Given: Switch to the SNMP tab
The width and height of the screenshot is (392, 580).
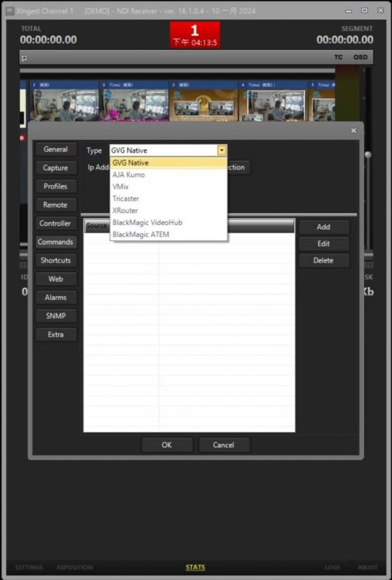Looking at the screenshot, I should 56,316.
